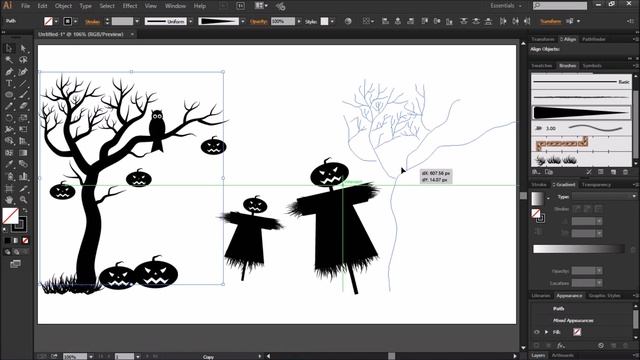640x360 pixels.
Task: Select the Scale tool
Action: (23, 118)
